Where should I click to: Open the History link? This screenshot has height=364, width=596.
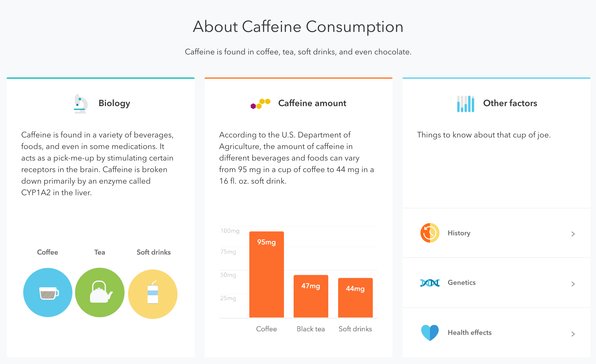459,233
